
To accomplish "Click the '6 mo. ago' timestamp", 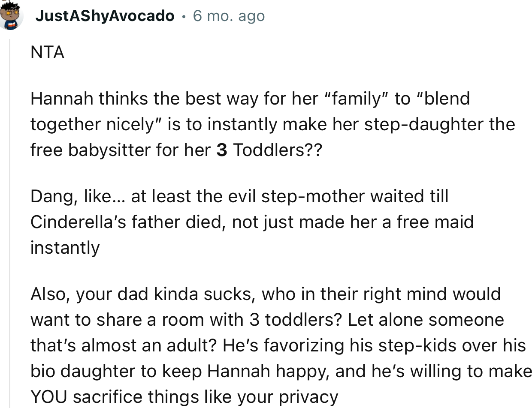I will point(229,16).
